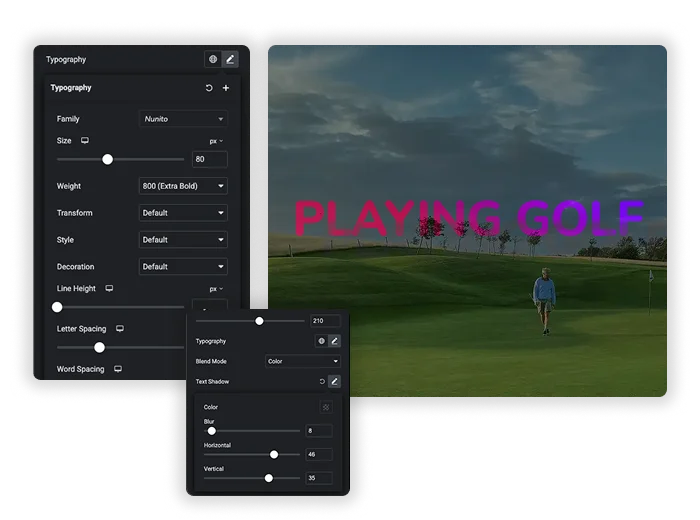
Task: Change the Size unit px selector
Action: (x=216, y=141)
